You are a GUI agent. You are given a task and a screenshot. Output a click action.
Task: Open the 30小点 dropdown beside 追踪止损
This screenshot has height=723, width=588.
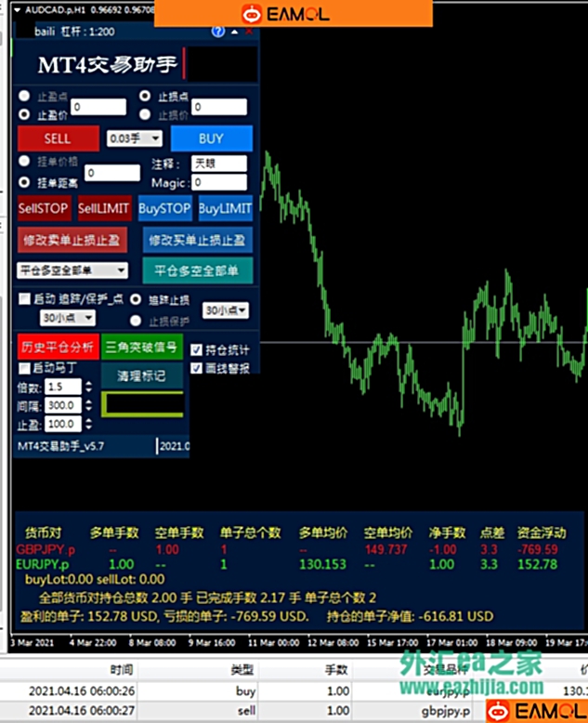(226, 310)
